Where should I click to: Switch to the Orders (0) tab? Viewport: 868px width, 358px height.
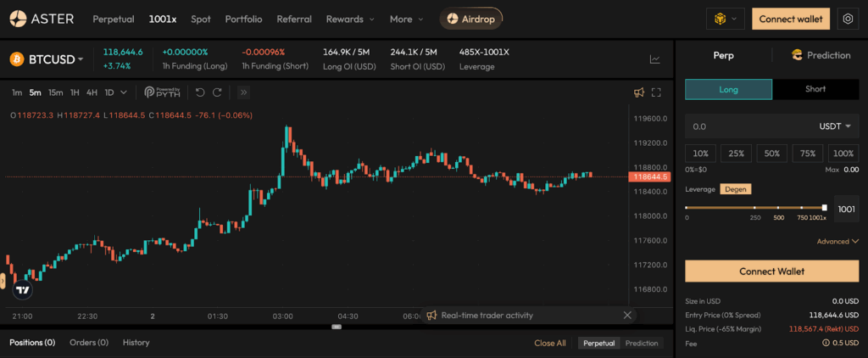[x=89, y=343]
